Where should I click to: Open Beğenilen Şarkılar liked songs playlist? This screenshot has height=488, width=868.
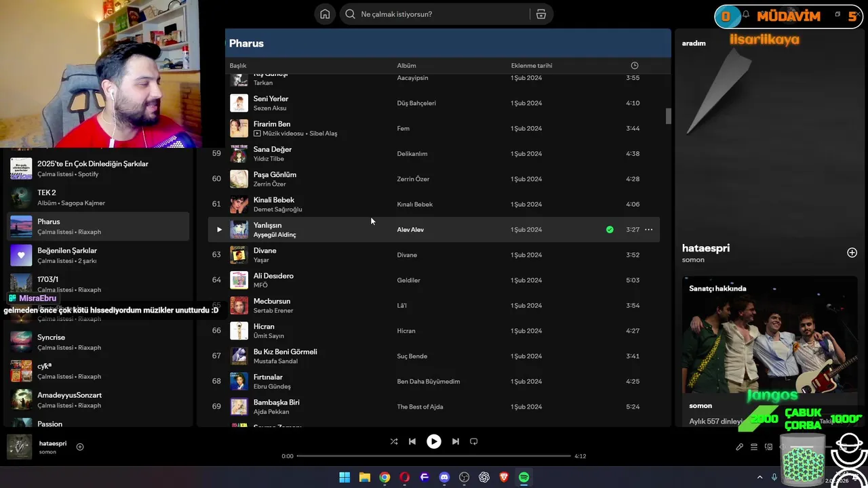tap(98, 256)
